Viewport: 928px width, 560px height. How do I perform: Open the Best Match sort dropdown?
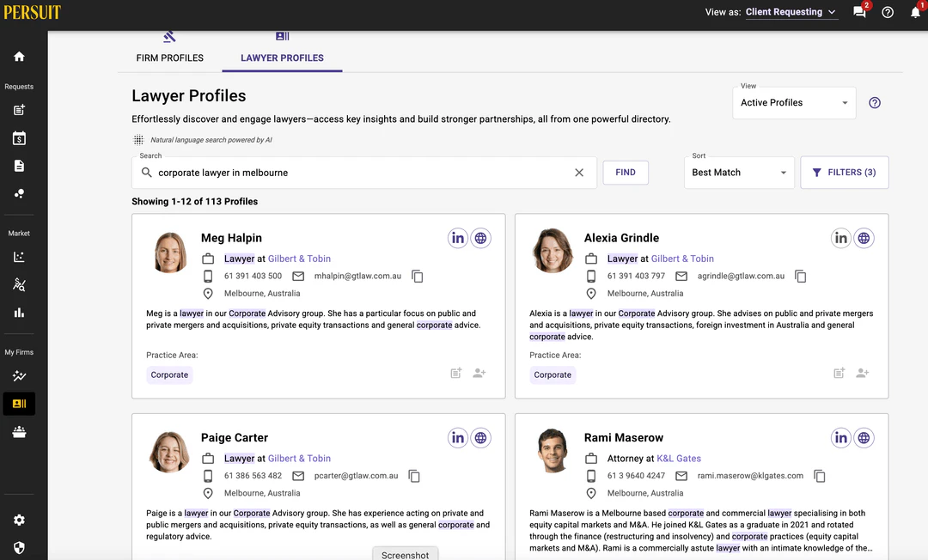(740, 173)
